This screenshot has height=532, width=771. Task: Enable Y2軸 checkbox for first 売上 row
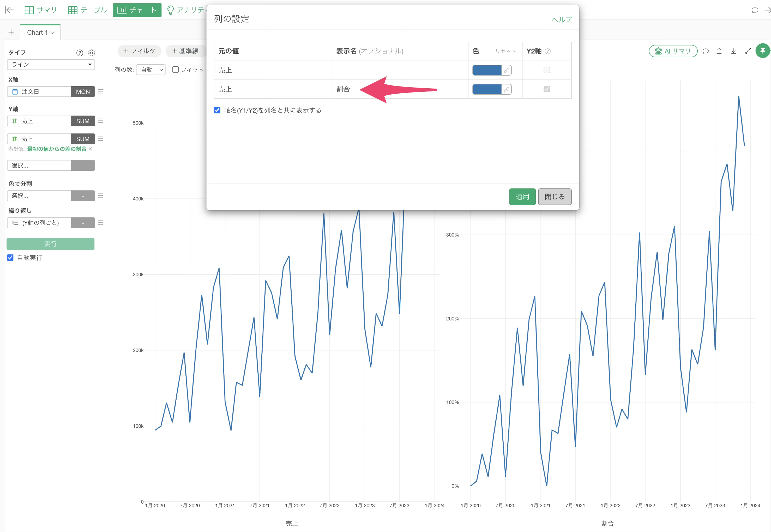click(x=546, y=70)
